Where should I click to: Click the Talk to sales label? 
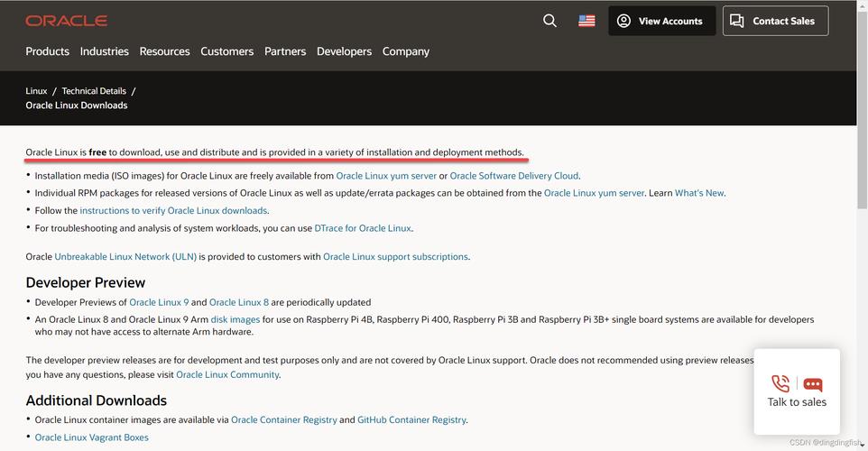click(x=797, y=402)
